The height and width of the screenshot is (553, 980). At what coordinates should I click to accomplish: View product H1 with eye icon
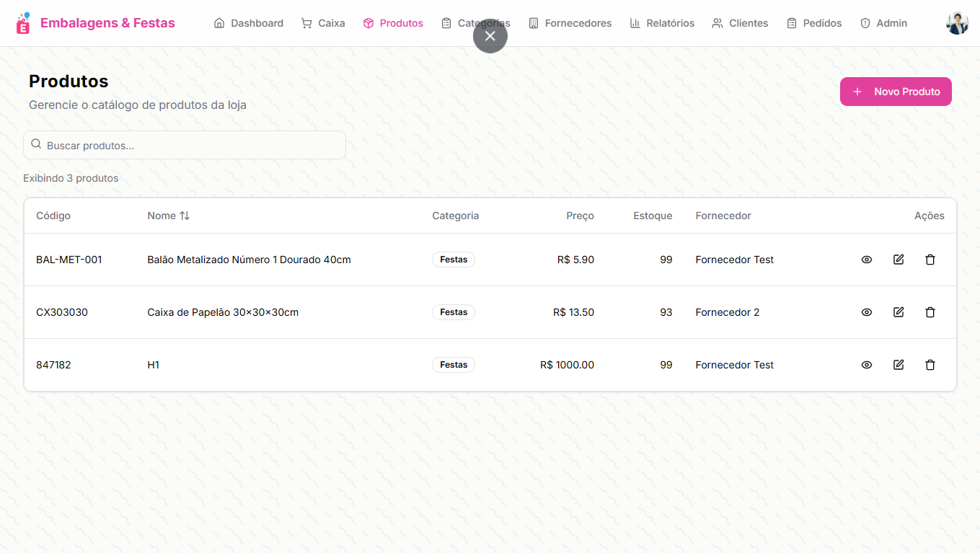pyautogui.click(x=867, y=365)
